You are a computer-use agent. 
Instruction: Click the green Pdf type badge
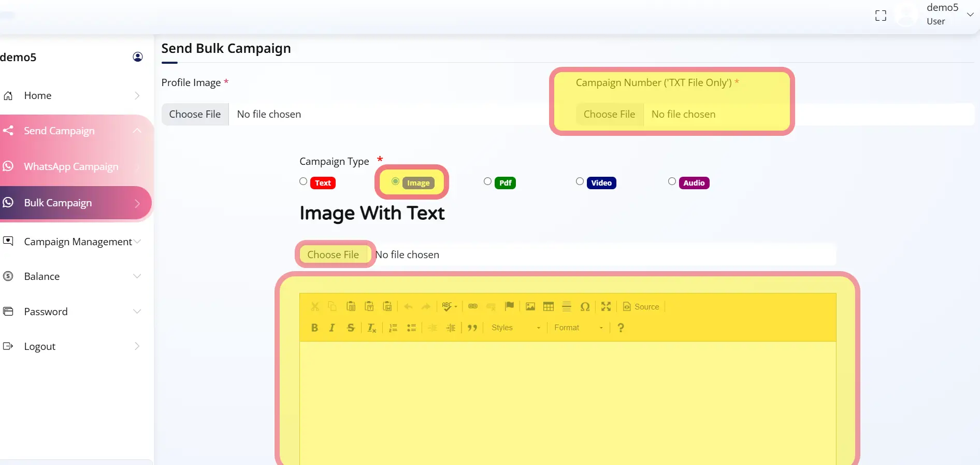(505, 183)
